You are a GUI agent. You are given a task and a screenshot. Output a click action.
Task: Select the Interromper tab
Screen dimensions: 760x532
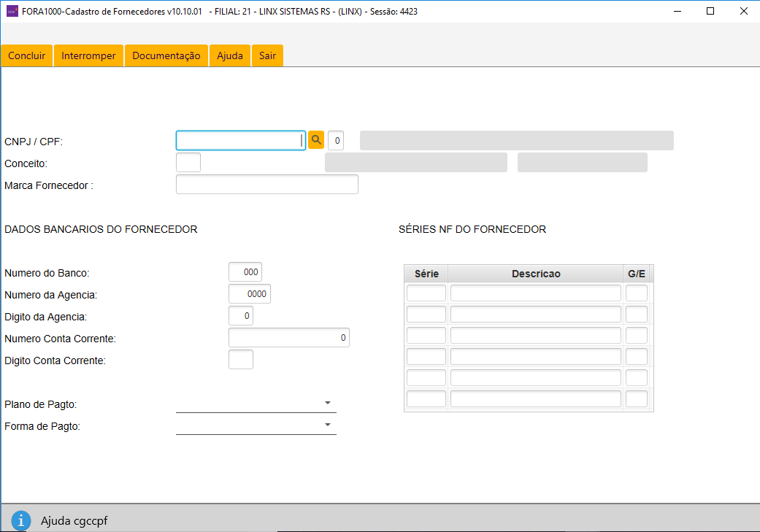[x=88, y=55]
